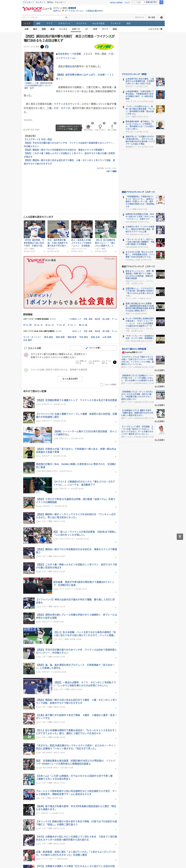Click the back-to-top arrow button
Image resolution: width=186 pixels, height=868 pixels.
pyautogui.click(x=180, y=536)
